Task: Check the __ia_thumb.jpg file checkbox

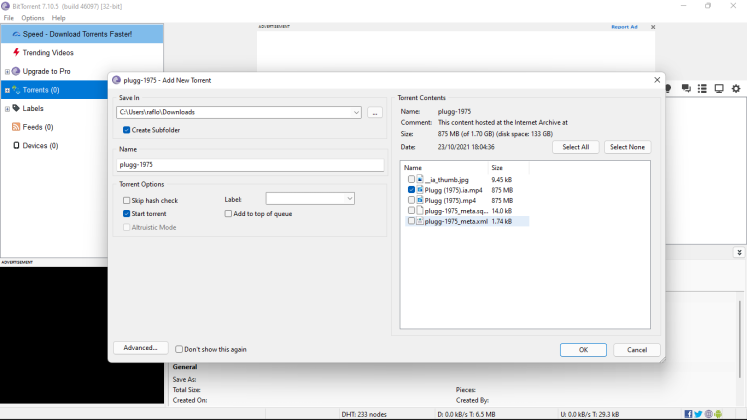Action: coord(411,180)
